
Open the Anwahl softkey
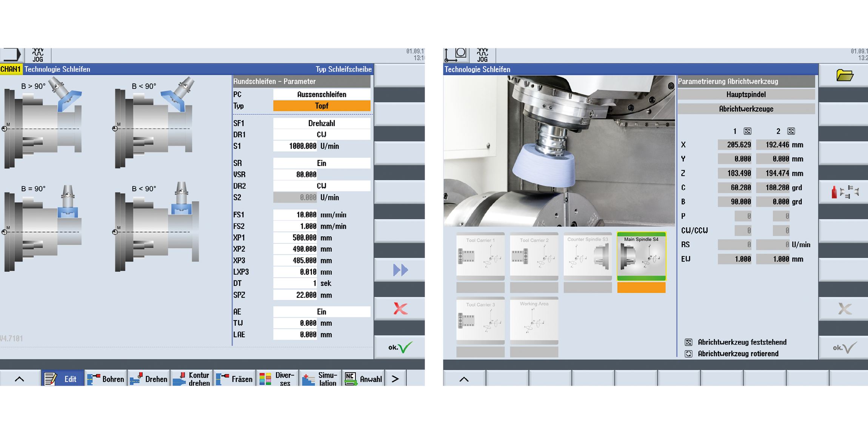tap(363, 379)
